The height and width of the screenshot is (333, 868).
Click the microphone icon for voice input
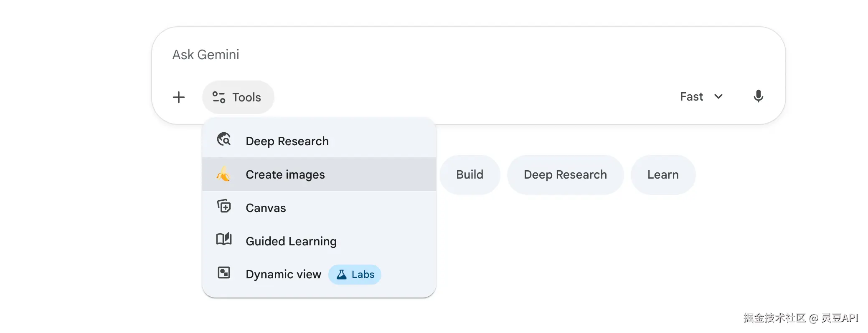point(758,96)
